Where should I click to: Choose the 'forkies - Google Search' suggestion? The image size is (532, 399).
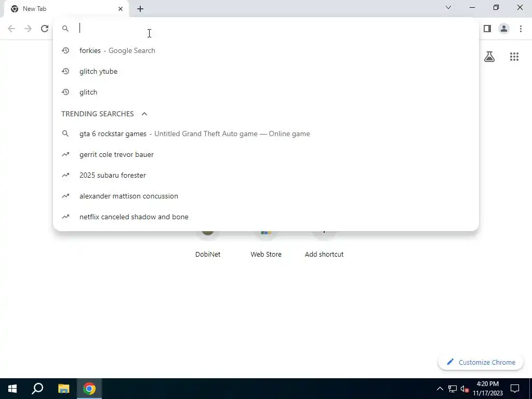[x=266, y=50]
